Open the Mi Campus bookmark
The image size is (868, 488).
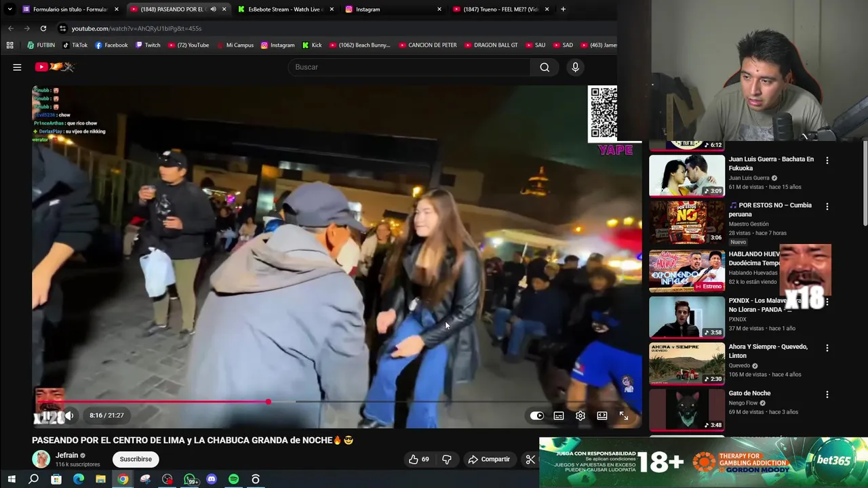(x=235, y=45)
